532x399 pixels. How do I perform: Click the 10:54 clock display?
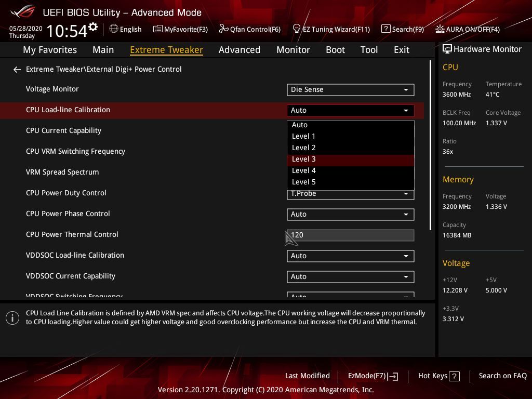67,31
